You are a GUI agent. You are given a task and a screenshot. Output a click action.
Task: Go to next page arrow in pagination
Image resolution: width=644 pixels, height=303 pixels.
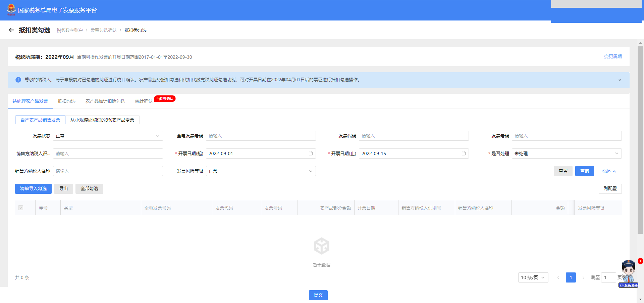[583, 278]
